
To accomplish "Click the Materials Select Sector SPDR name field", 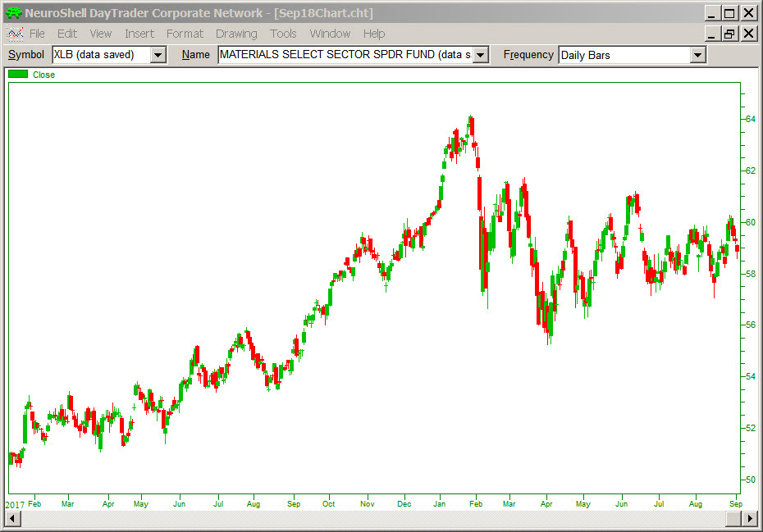I will pyautogui.click(x=345, y=55).
